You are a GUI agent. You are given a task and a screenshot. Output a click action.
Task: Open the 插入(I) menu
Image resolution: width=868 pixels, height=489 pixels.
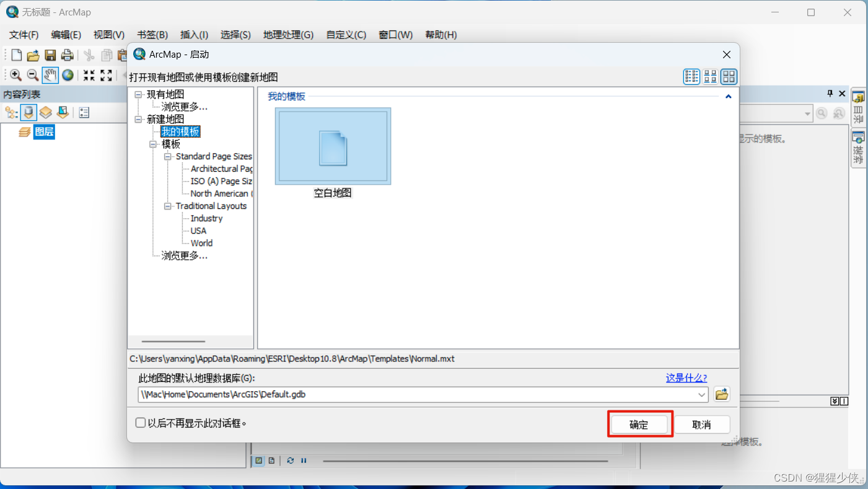point(195,35)
